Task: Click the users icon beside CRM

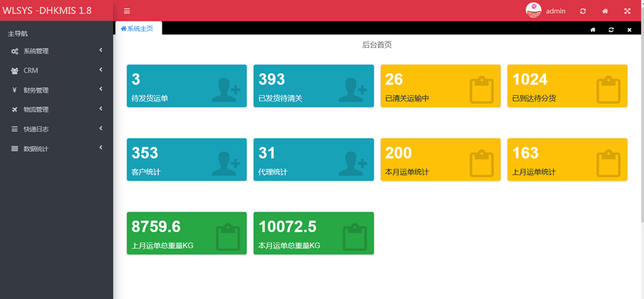Action: 14,71
